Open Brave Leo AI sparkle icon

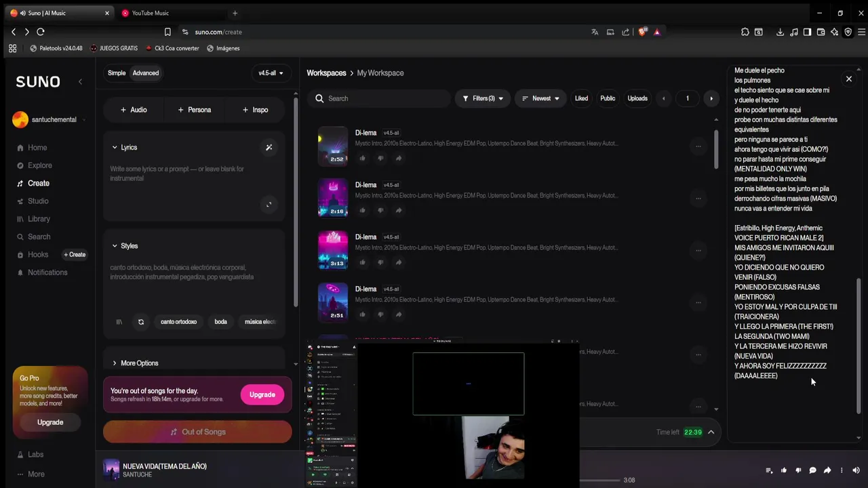tap(834, 32)
